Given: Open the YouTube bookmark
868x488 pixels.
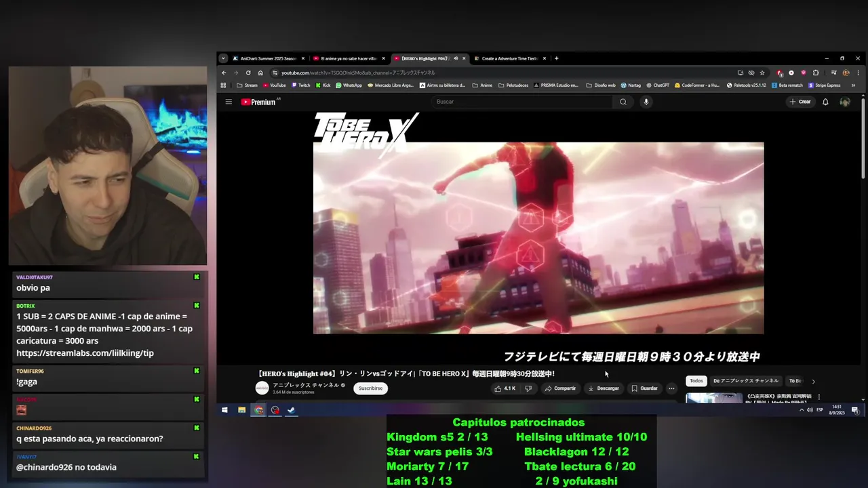Looking at the screenshot, I should click(275, 85).
